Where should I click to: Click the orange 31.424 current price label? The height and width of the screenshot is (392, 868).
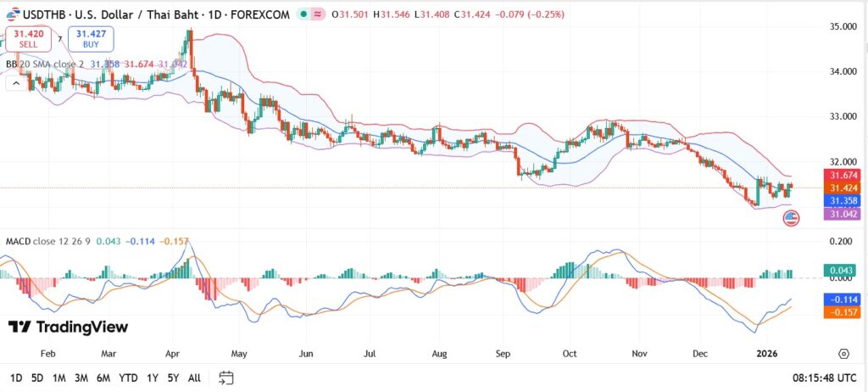pos(844,188)
